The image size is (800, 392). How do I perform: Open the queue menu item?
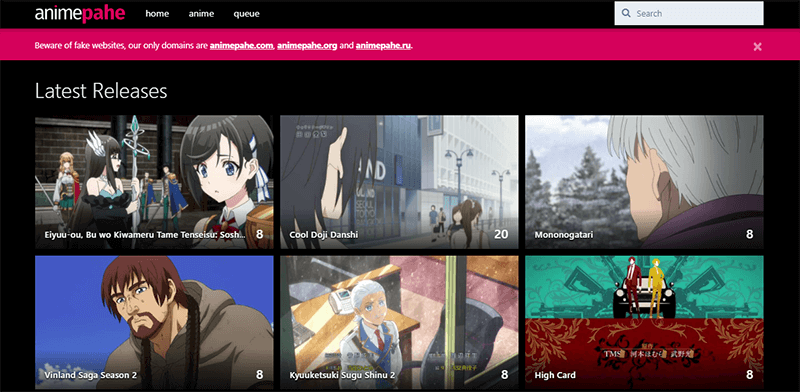point(246,14)
